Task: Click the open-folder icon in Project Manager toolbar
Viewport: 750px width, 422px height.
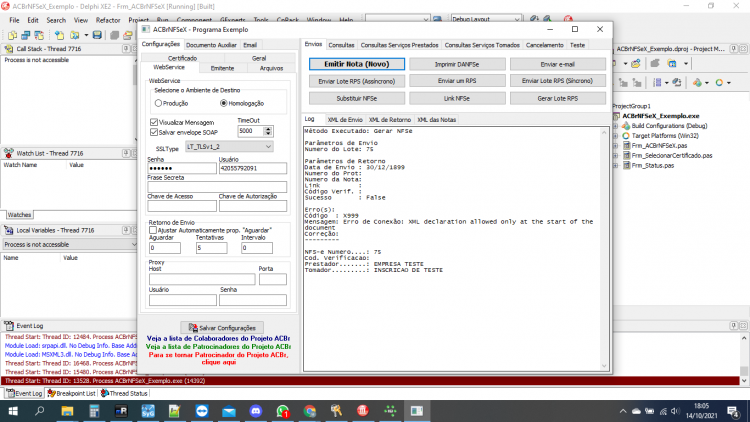Action: coord(636,64)
